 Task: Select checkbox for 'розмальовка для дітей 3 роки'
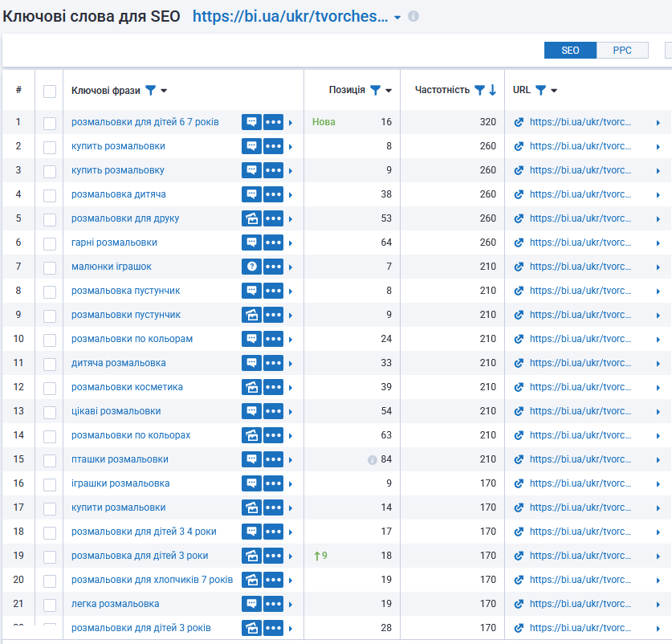(x=50, y=557)
